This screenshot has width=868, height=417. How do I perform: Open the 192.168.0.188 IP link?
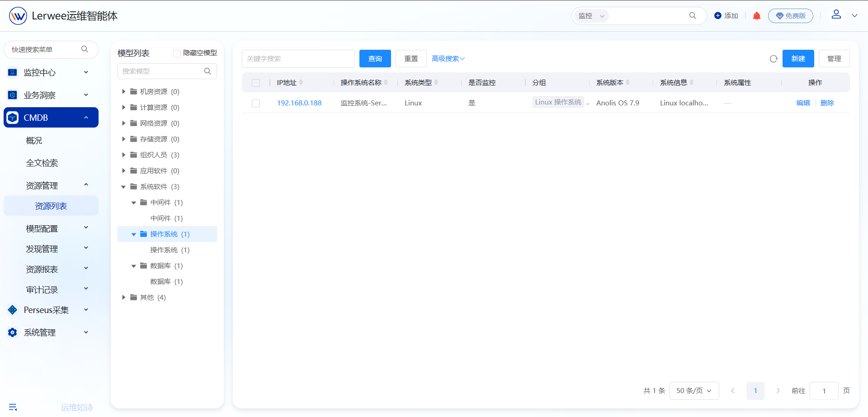(x=299, y=103)
